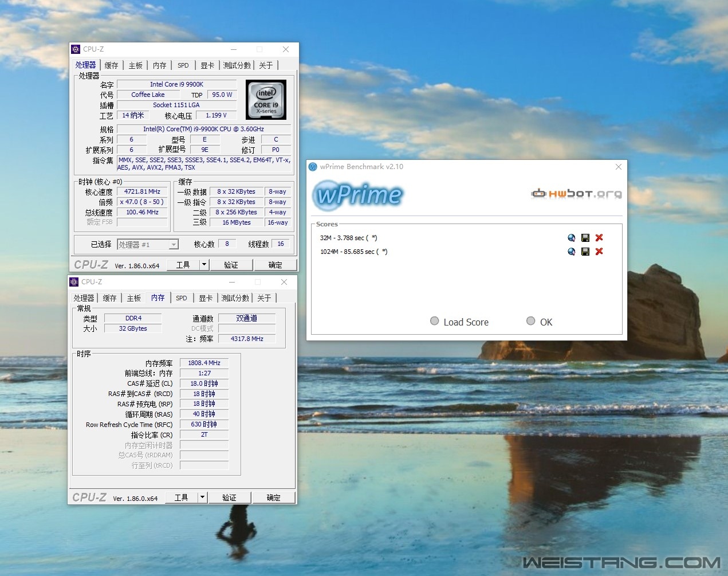Click the memory type value 'DDR4'
Screen dimensions: 728x576
pos(133,318)
